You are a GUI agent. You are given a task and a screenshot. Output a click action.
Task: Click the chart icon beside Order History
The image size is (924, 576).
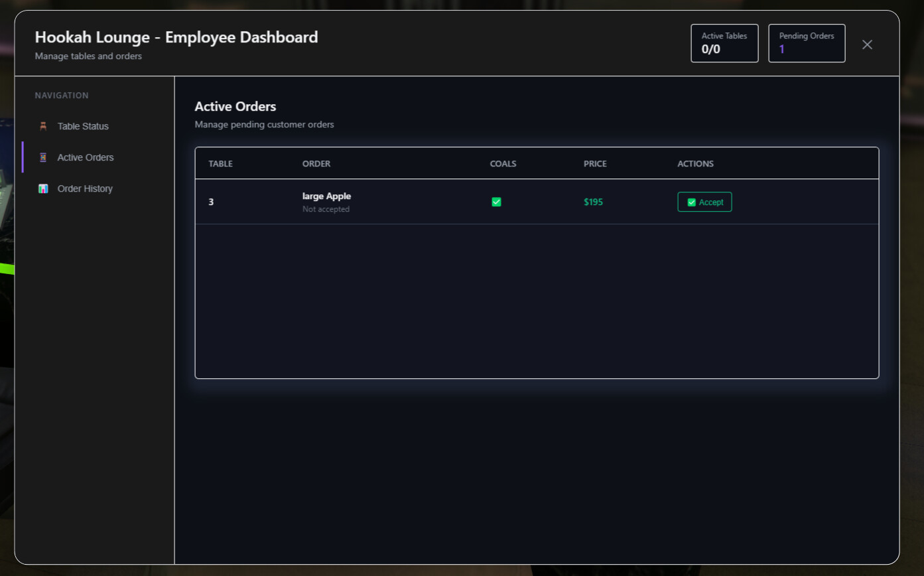click(x=43, y=188)
